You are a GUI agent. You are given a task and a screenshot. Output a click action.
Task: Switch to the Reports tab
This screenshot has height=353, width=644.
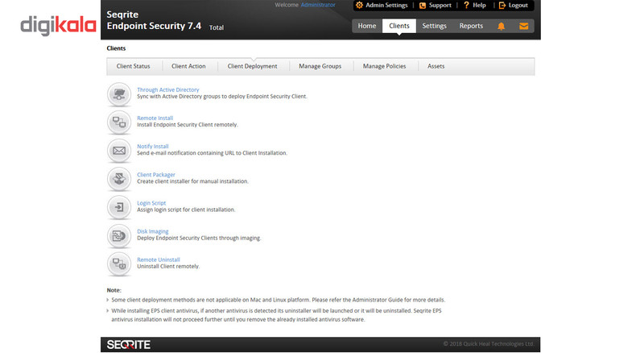[x=471, y=26]
